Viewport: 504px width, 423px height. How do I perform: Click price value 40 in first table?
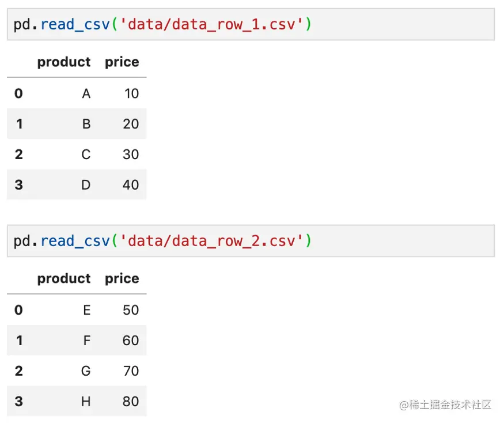[x=131, y=185]
